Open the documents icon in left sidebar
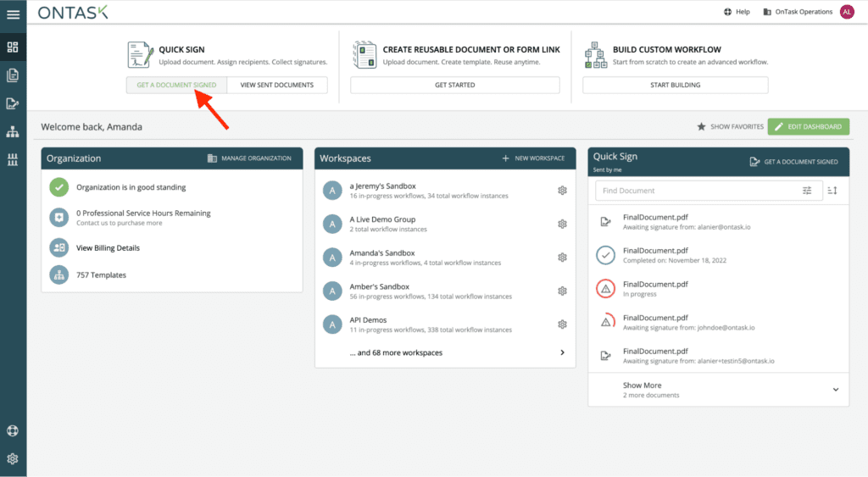The height and width of the screenshot is (477, 868). click(x=13, y=75)
